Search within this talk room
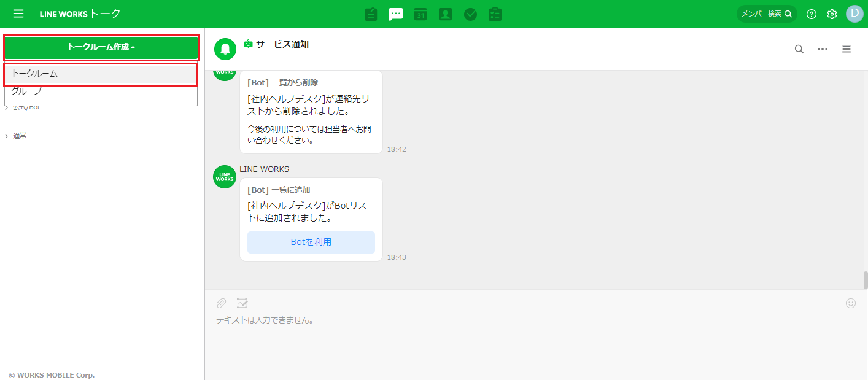The height and width of the screenshot is (380, 868). (799, 49)
